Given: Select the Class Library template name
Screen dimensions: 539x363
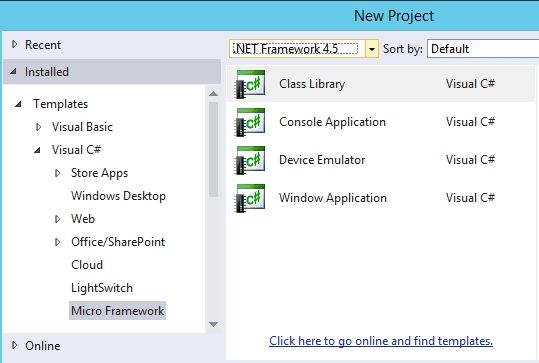Looking at the screenshot, I should (312, 84).
